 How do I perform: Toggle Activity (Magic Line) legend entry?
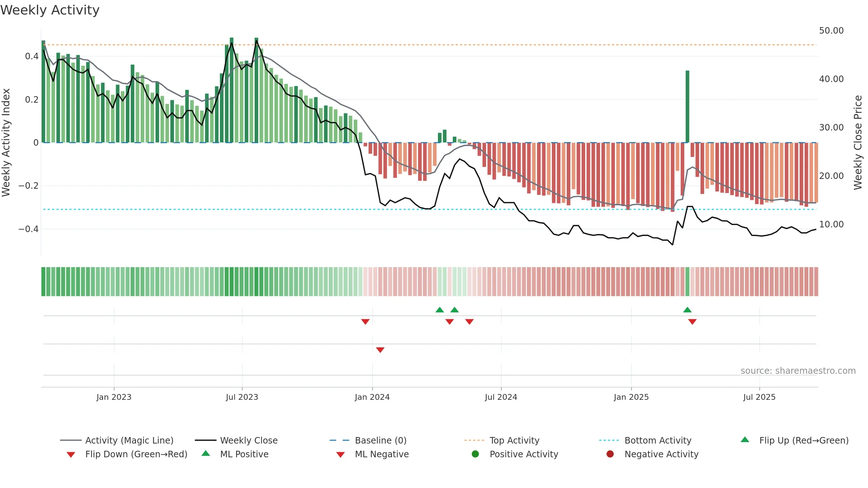click(117, 440)
